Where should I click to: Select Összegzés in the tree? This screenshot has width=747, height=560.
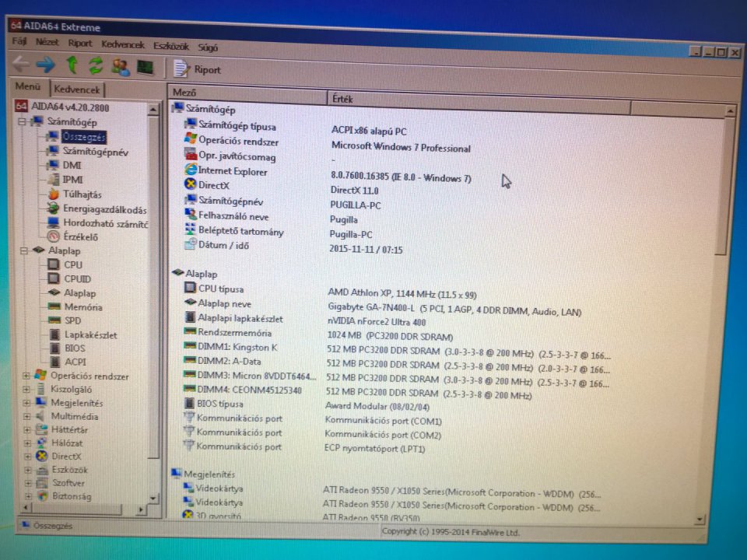84,137
